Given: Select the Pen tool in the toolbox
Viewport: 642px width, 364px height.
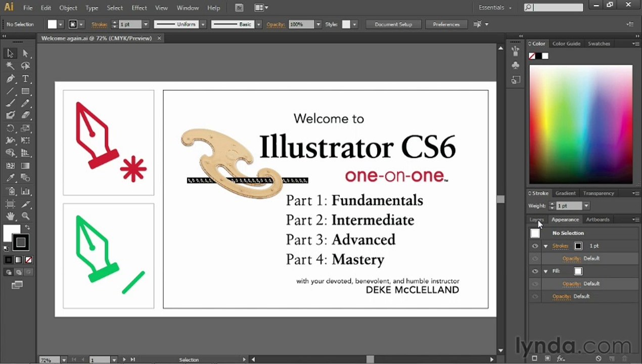Looking at the screenshot, I should coord(10,78).
